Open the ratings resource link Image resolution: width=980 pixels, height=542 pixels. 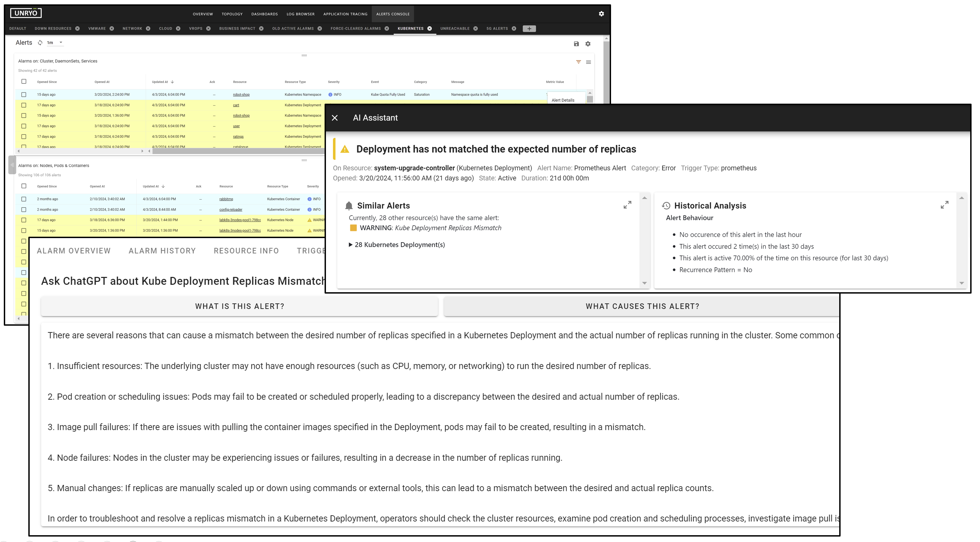[238, 136]
